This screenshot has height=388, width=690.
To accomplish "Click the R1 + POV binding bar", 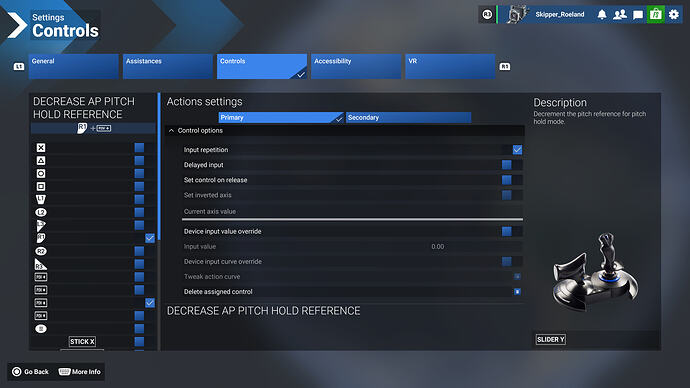I will click(x=93, y=128).
